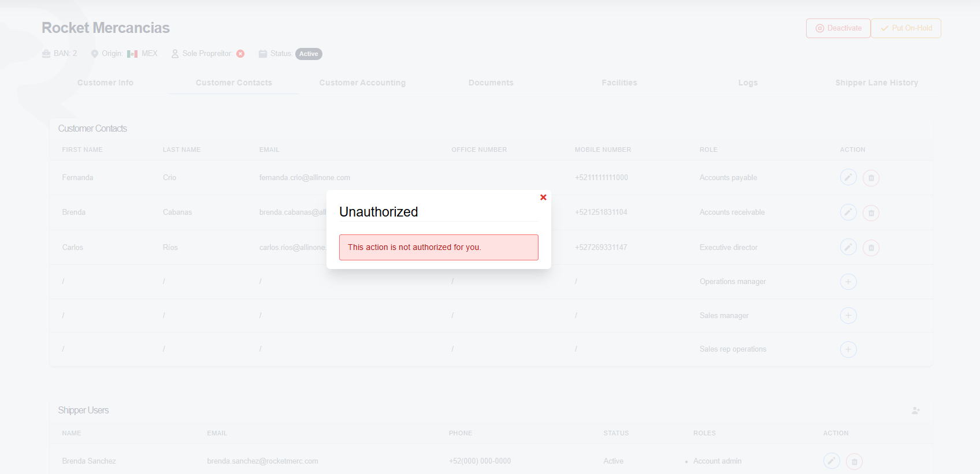Click the Active status badge

(309, 54)
